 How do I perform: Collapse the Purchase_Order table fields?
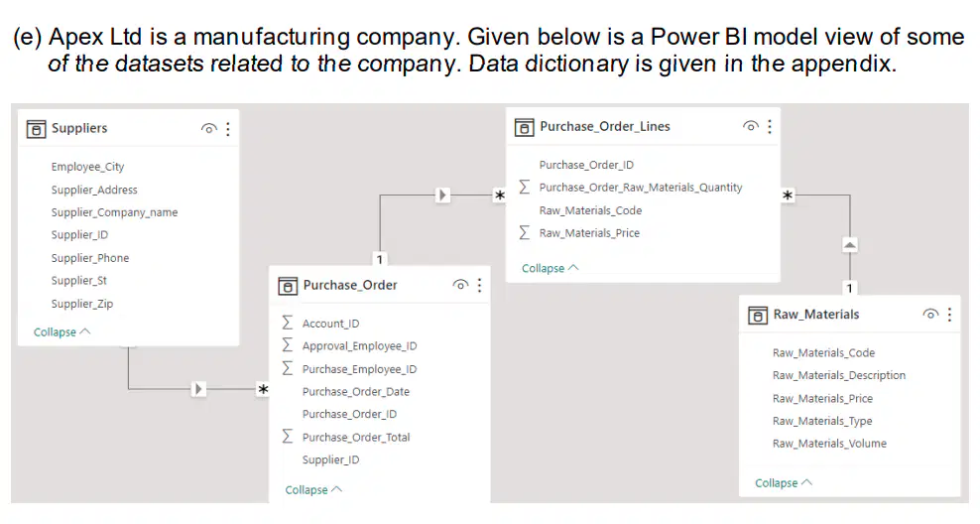(313, 489)
